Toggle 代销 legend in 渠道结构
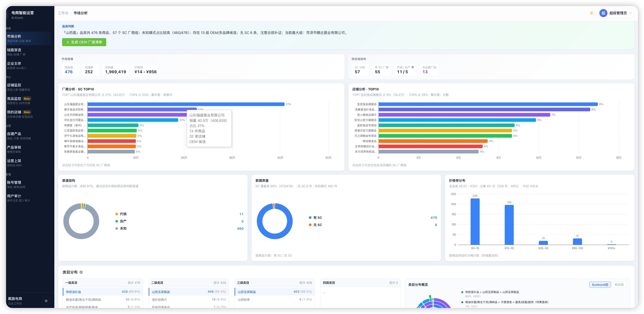 click(x=121, y=214)
